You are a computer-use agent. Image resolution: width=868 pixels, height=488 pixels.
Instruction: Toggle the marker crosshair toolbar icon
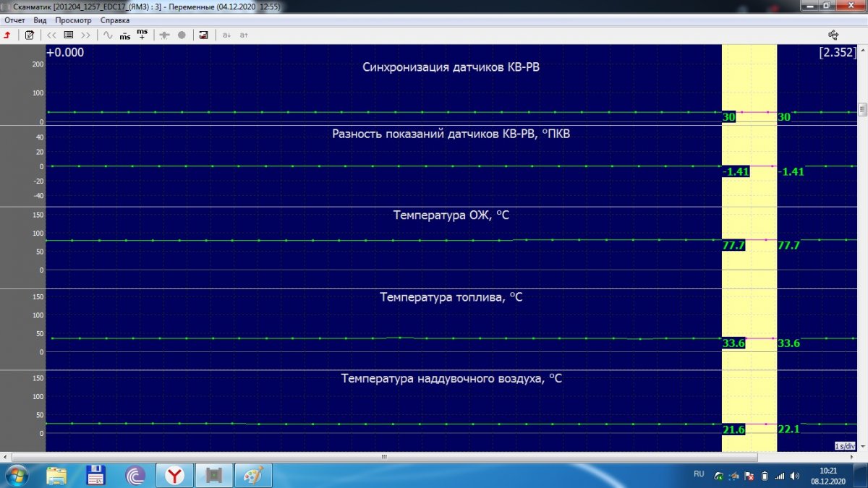click(164, 35)
